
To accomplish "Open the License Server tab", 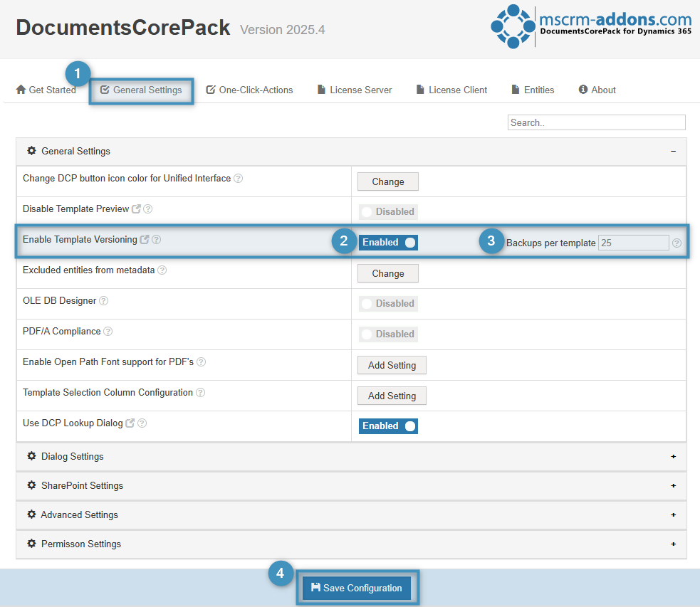I will coord(354,90).
